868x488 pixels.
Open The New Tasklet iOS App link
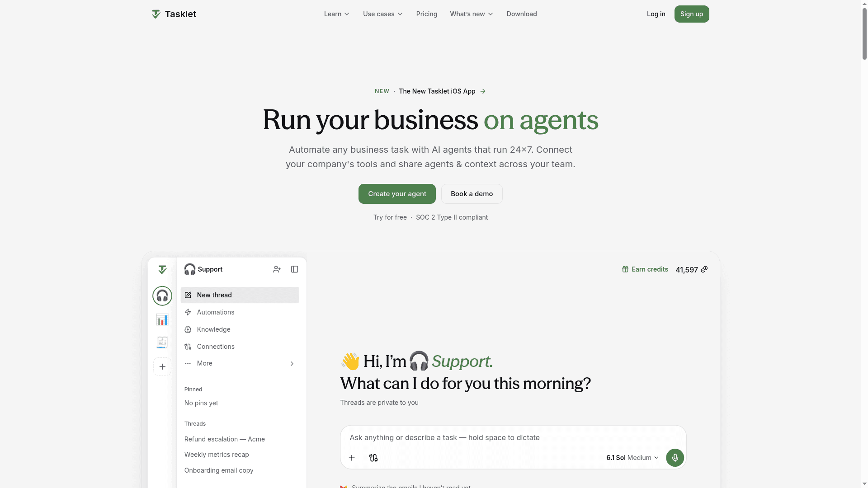[x=437, y=91]
